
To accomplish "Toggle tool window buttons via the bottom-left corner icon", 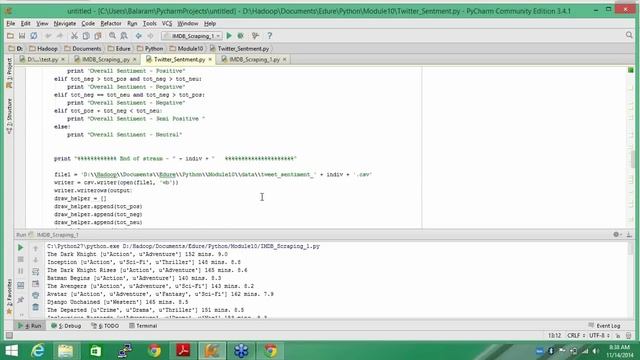I will point(9,336).
